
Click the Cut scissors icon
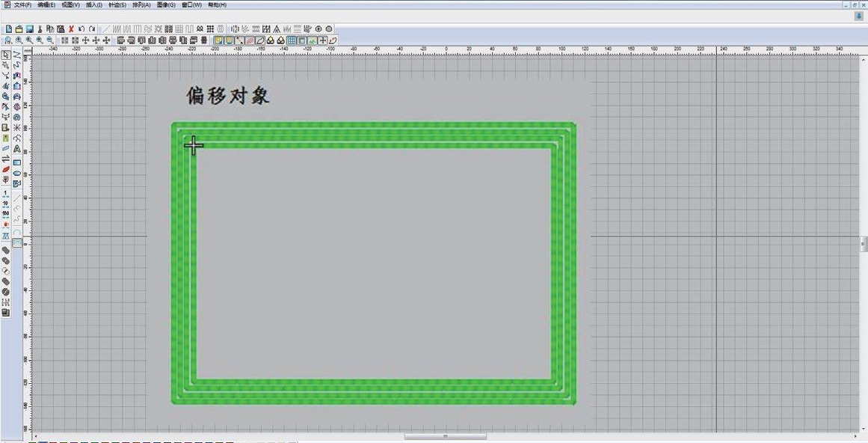click(40, 28)
